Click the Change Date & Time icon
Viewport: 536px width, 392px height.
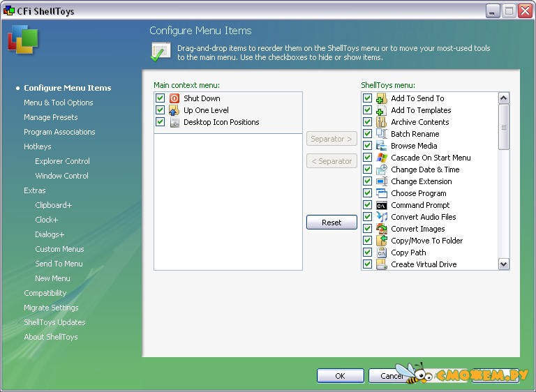382,169
